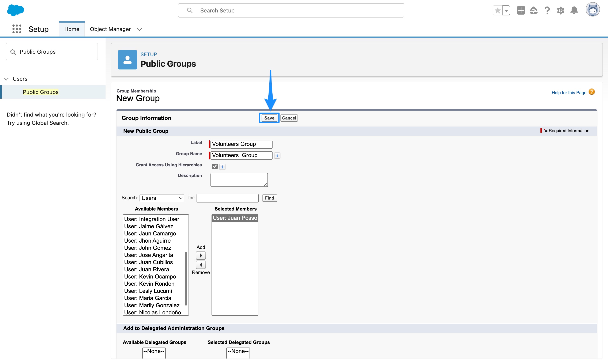Open Help for this Page link
The image size is (608, 364).
569,92
